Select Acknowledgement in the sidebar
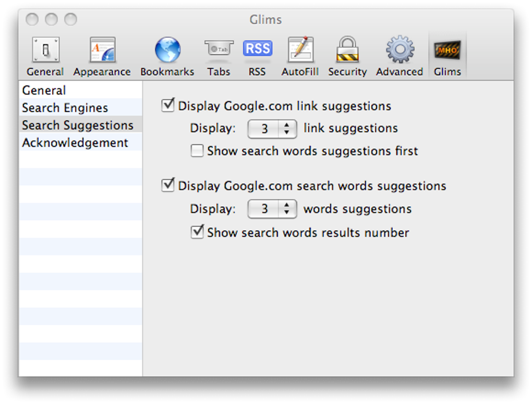Screen dimensions: 532x404 [x=75, y=143]
